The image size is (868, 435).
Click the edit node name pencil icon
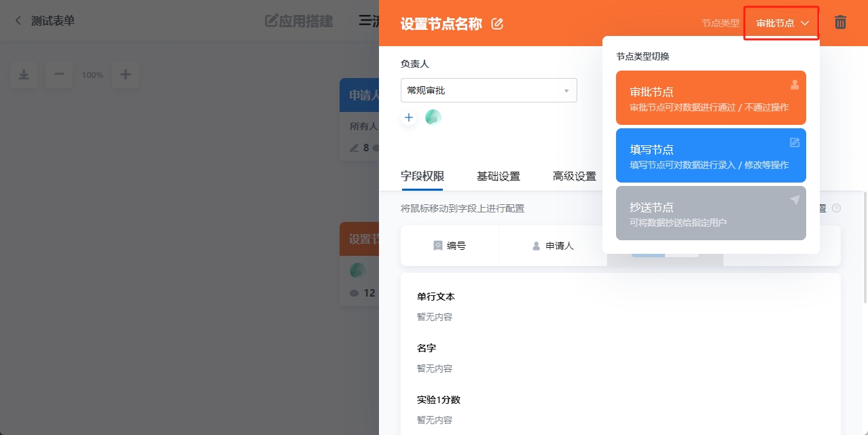[x=497, y=24]
